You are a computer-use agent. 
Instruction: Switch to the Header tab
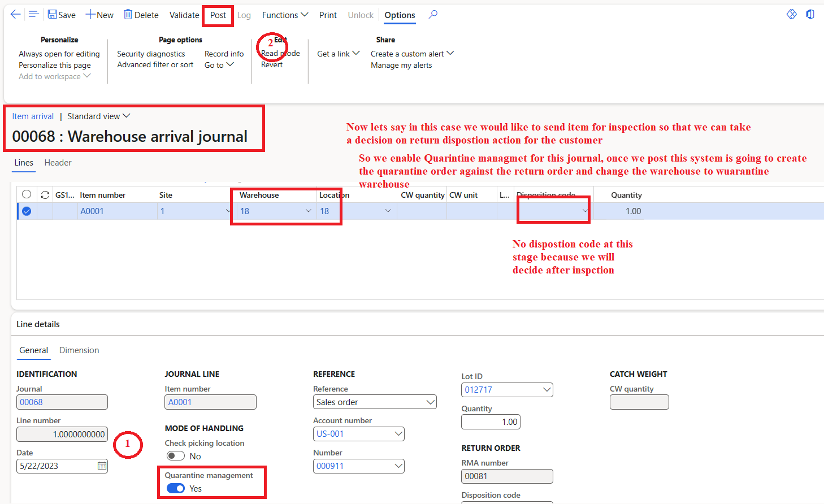click(58, 163)
